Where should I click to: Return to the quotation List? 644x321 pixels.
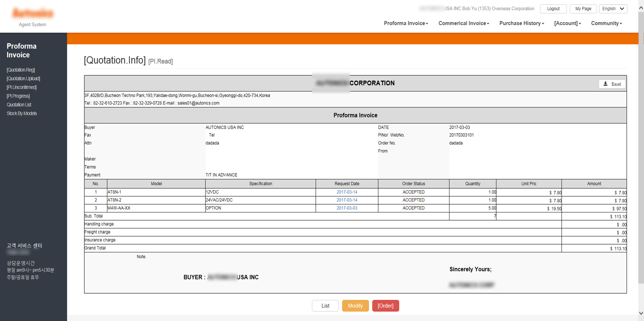(325, 306)
